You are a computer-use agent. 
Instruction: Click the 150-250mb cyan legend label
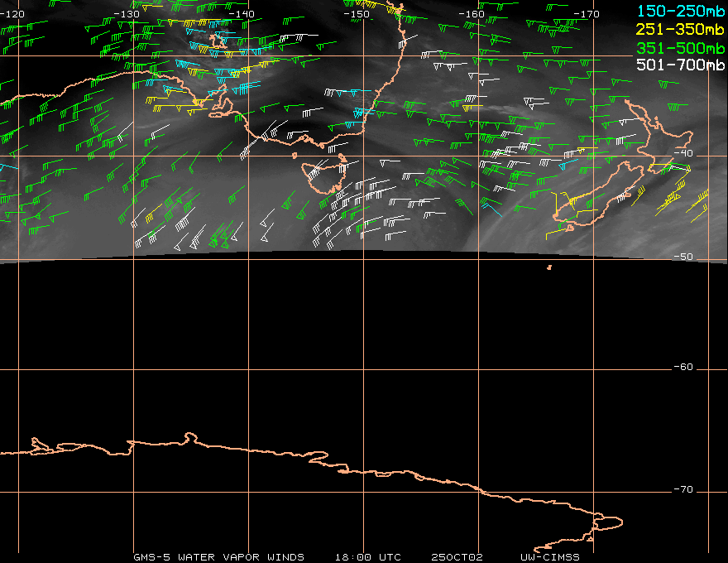pyautogui.click(x=680, y=11)
